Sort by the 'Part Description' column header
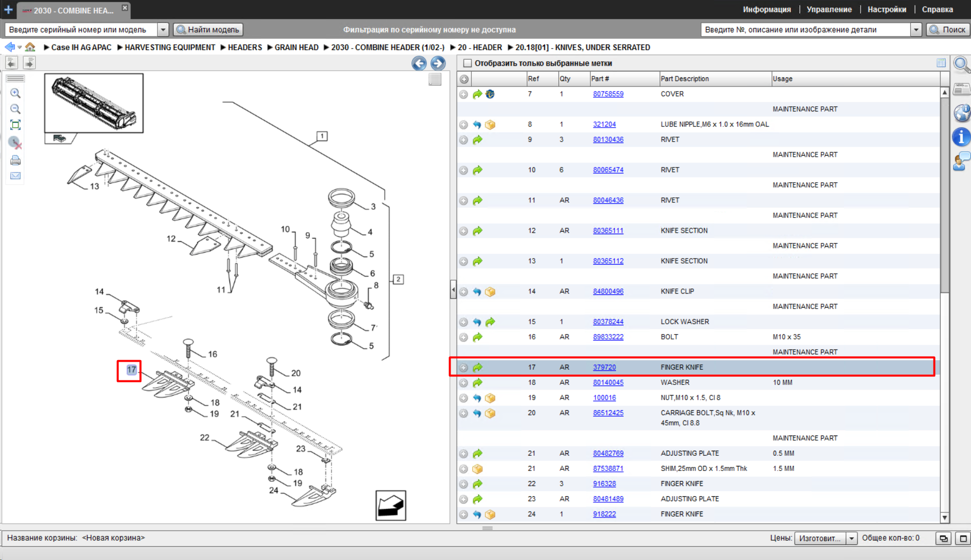This screenshot has height=560, width=971. pyautogui.click(x=714, y=79)
